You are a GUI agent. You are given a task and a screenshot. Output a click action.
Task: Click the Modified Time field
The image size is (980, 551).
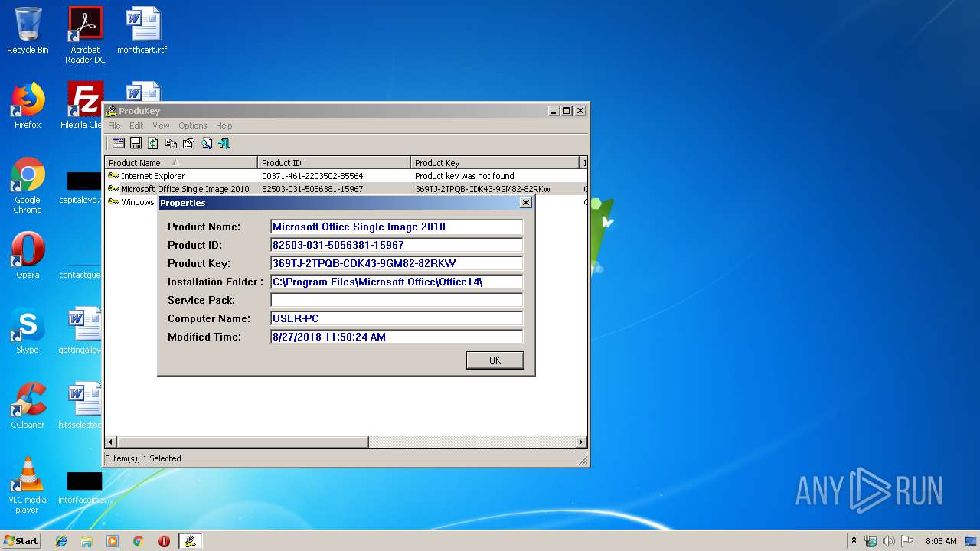(x=397, y=337)
